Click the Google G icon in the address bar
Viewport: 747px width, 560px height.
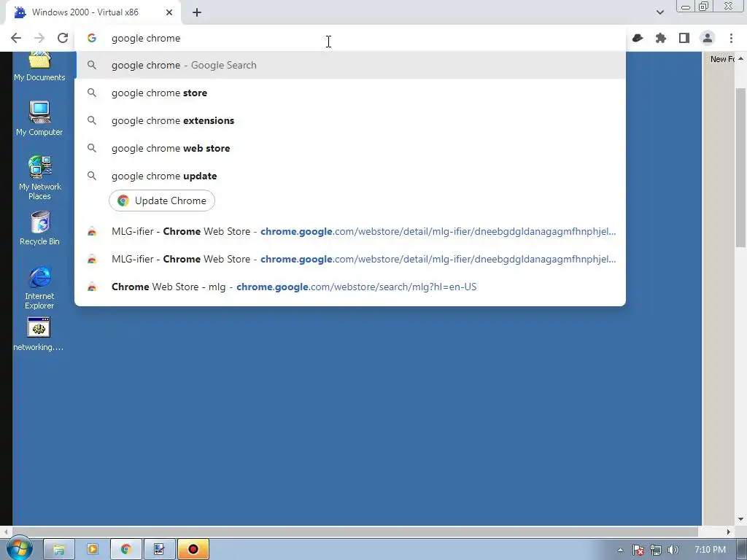point(92,38)
